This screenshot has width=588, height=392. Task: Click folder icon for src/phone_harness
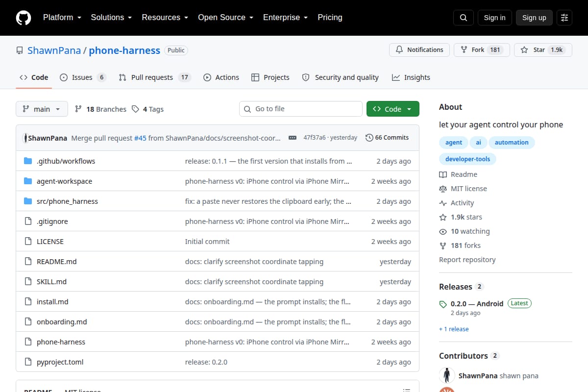(x=28, y=201)
